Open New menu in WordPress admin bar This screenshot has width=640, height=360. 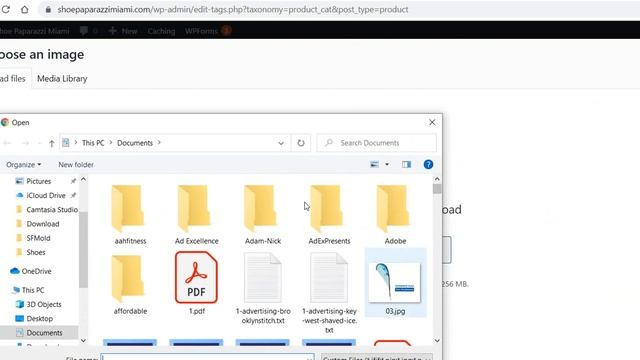[x=123, y=31]
